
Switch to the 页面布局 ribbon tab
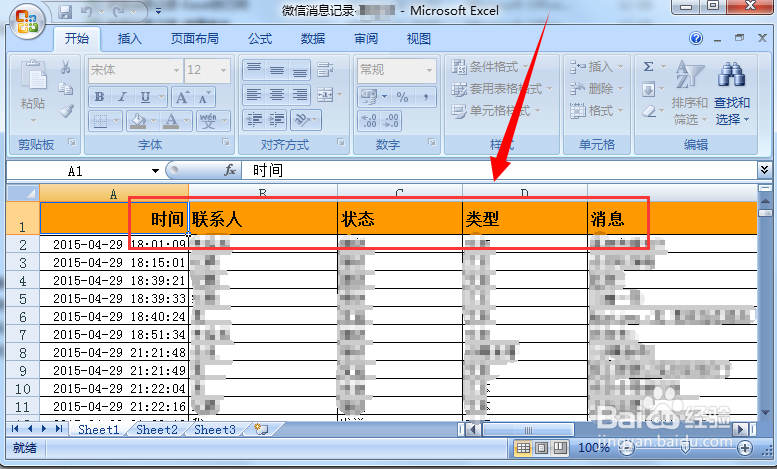(x=194, y=39)
